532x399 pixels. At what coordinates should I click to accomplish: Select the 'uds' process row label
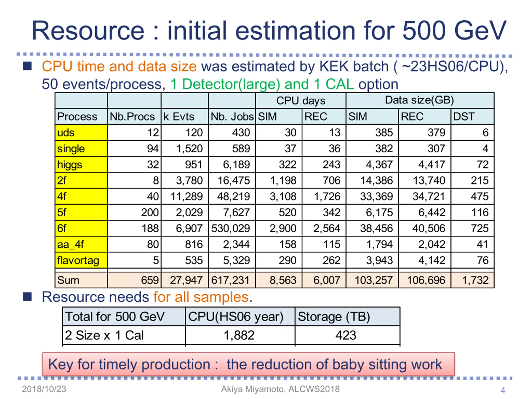[x=81, y=133]
